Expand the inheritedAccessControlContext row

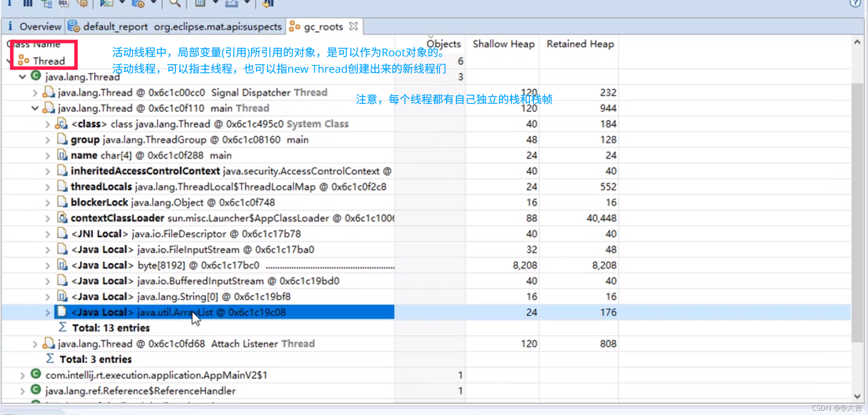click(x=47, y=171)
